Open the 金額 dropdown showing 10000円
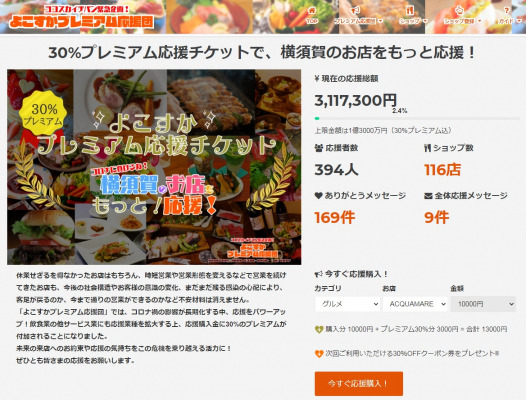The image size is (526, 400). coord(483,304)
